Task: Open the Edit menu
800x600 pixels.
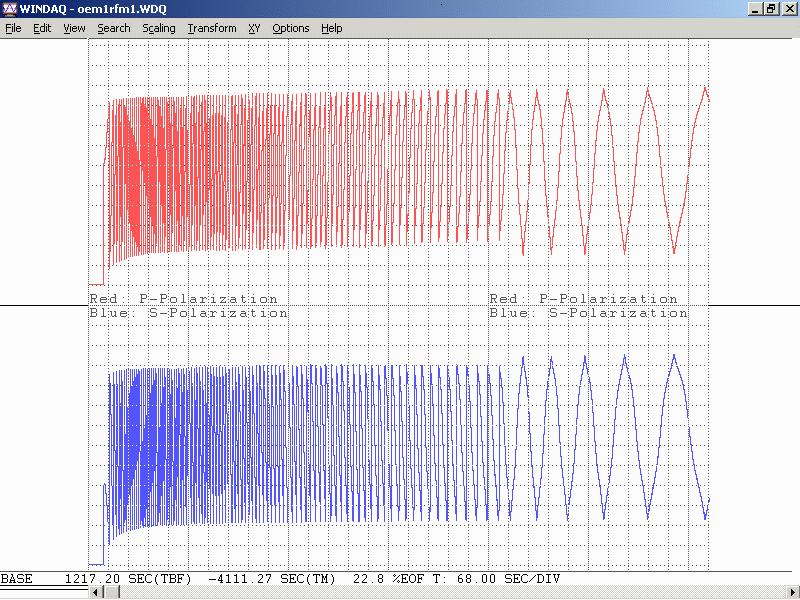Action: pos(42,28)
